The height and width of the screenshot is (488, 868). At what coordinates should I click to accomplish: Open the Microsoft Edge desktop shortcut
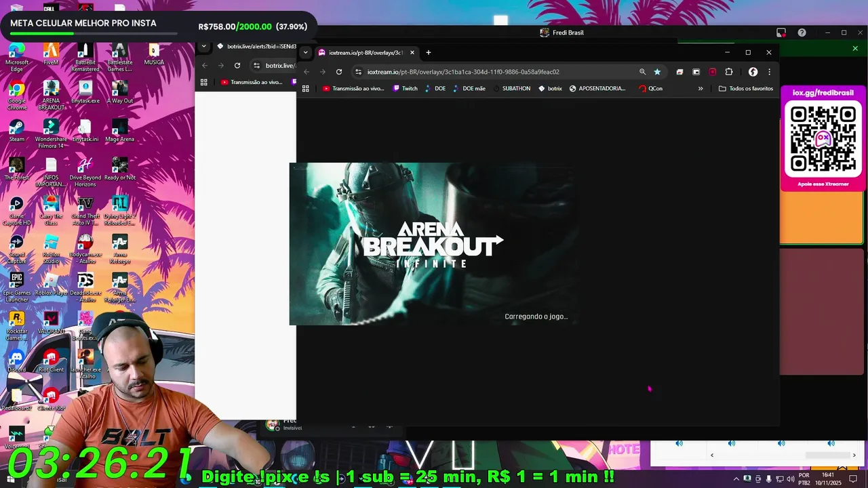[x=17, y=56]
